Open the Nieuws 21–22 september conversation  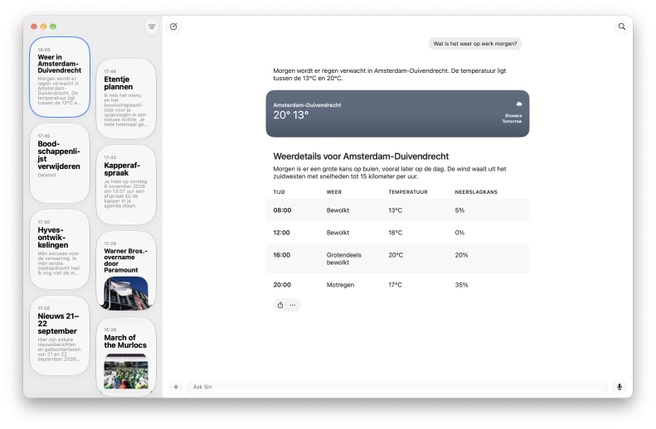coord(60,336)
